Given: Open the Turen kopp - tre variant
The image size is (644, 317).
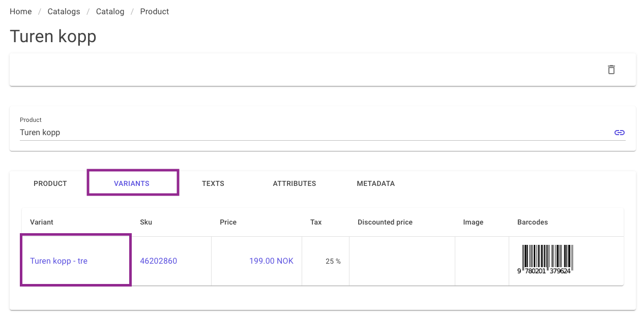Looking at the screenshot, I should point(59,261).
